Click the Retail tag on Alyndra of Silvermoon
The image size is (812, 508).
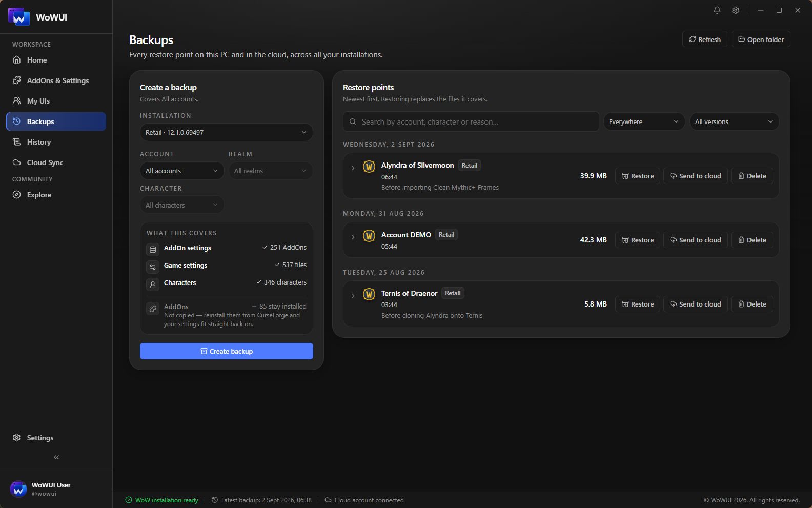coord(470,166)
